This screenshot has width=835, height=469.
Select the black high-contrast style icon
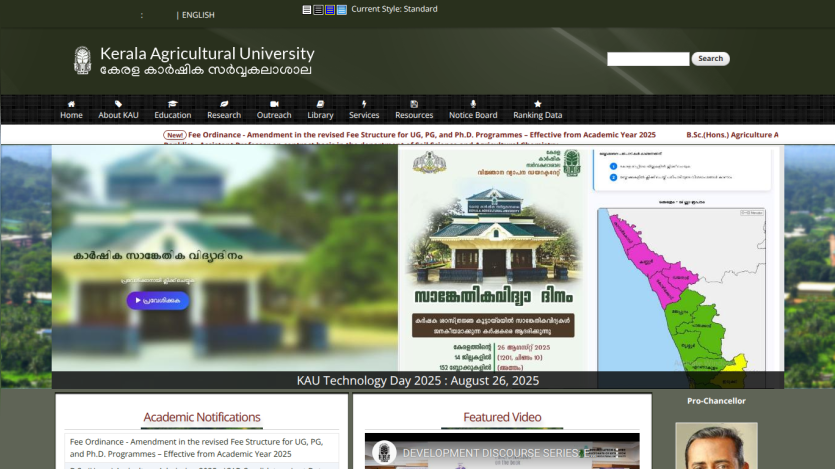tap(318, 10)
